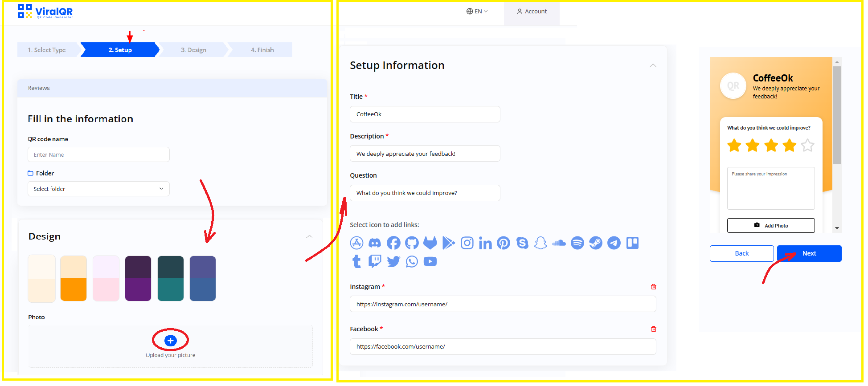Click the preview scrollbar up arrow

837,62
